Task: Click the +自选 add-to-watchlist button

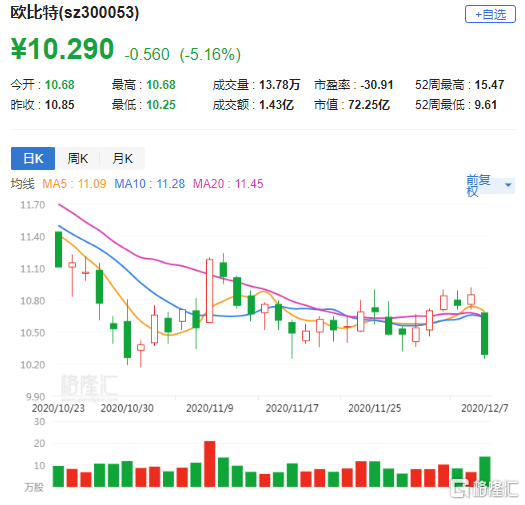Action: point(490,14)
